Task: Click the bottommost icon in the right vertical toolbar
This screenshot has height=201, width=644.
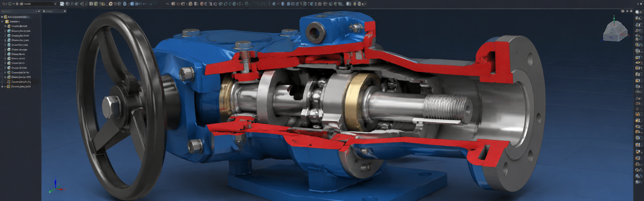Action: 638,182
